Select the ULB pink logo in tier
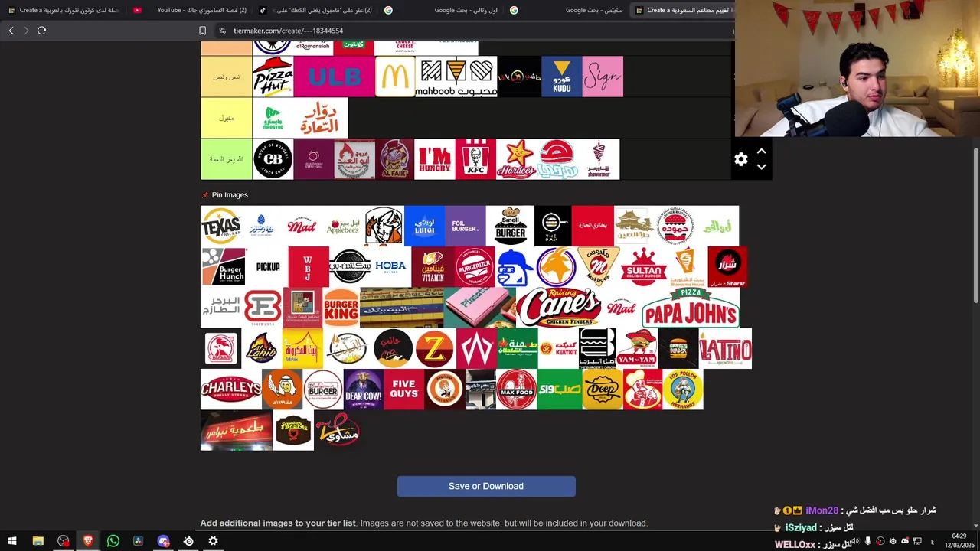Viewport: 980px width, 551px height. pyautogui.click(x=334, y=77)
